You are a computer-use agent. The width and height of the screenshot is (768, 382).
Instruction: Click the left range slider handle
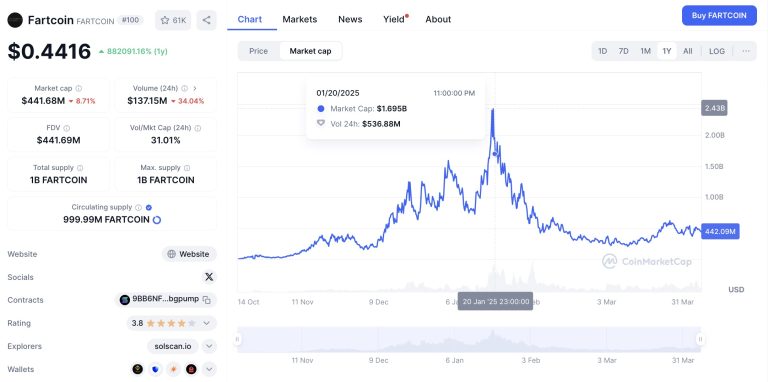coord(238,339)
